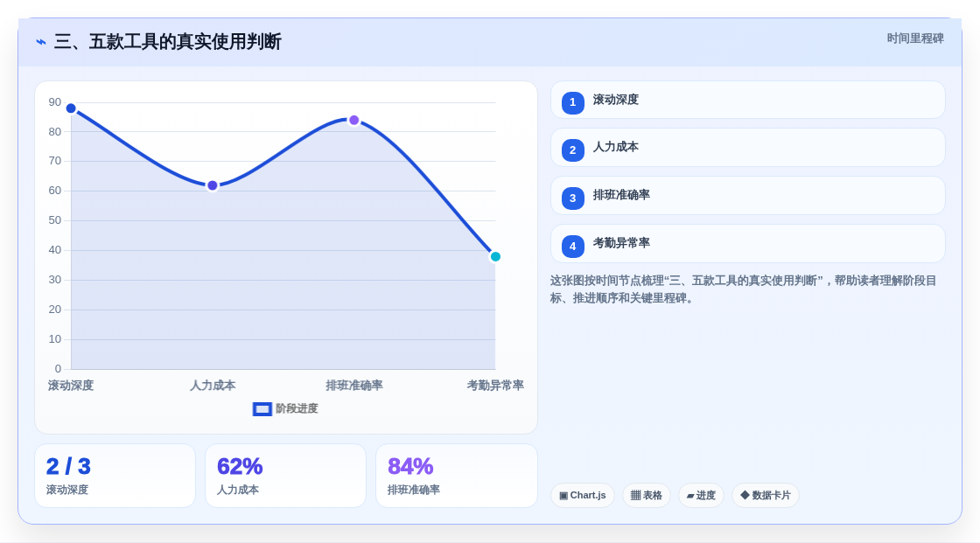Click the section title 三、五款工具的真实使用判断
This screenshot has width=980, height=543.
pos(167,42)
